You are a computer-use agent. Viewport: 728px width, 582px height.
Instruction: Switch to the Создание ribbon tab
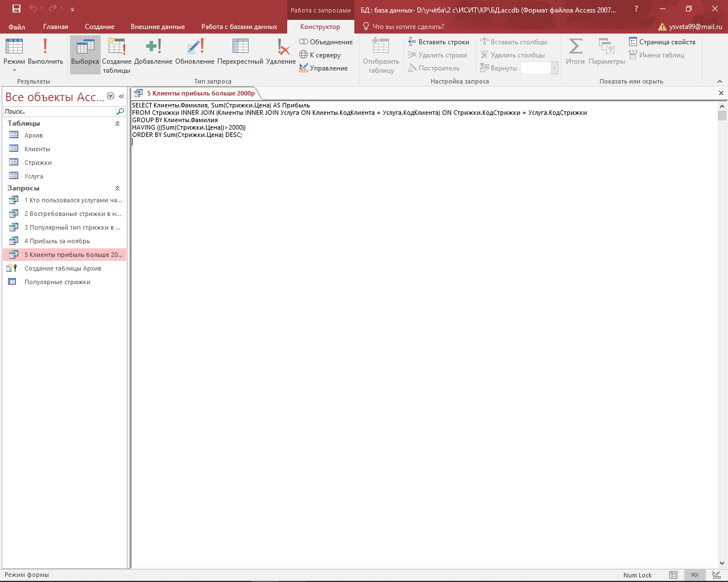[100, 27]
